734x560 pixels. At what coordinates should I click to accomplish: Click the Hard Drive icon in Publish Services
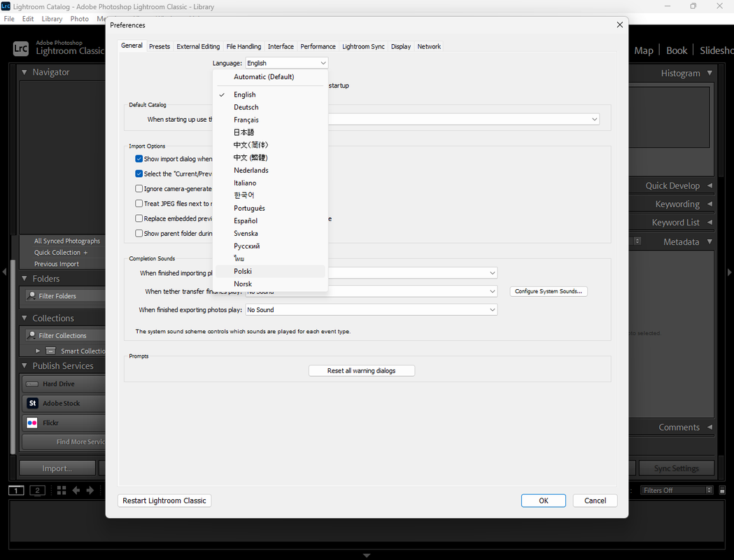[32, 384]
